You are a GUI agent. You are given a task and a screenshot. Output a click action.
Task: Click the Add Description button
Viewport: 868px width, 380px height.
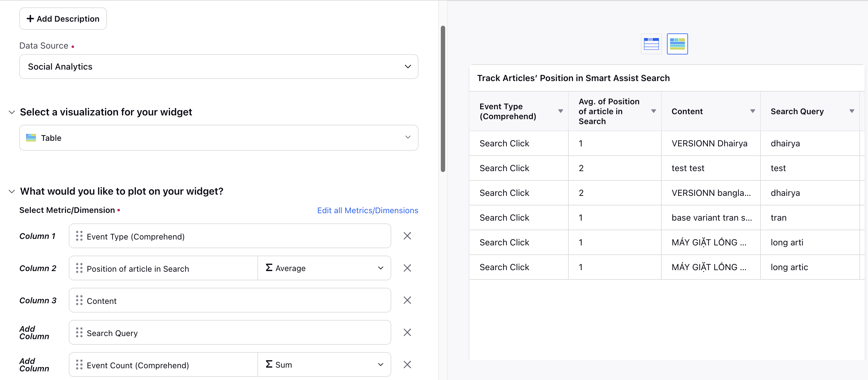[63, 19]
